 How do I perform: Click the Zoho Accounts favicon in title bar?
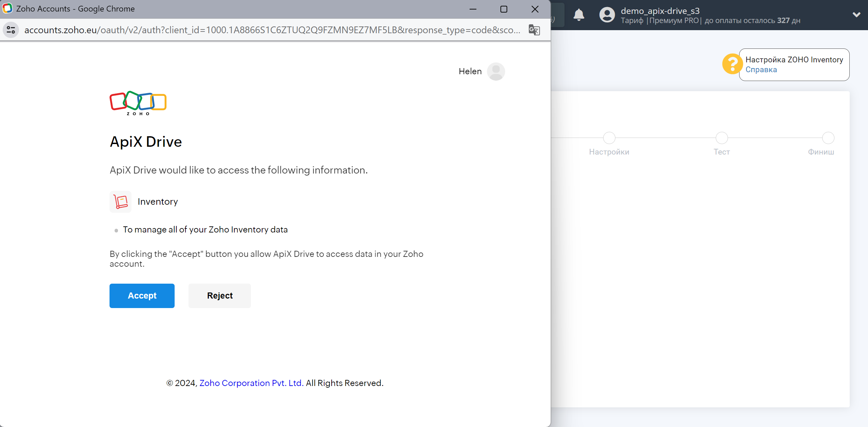[7, 8]
